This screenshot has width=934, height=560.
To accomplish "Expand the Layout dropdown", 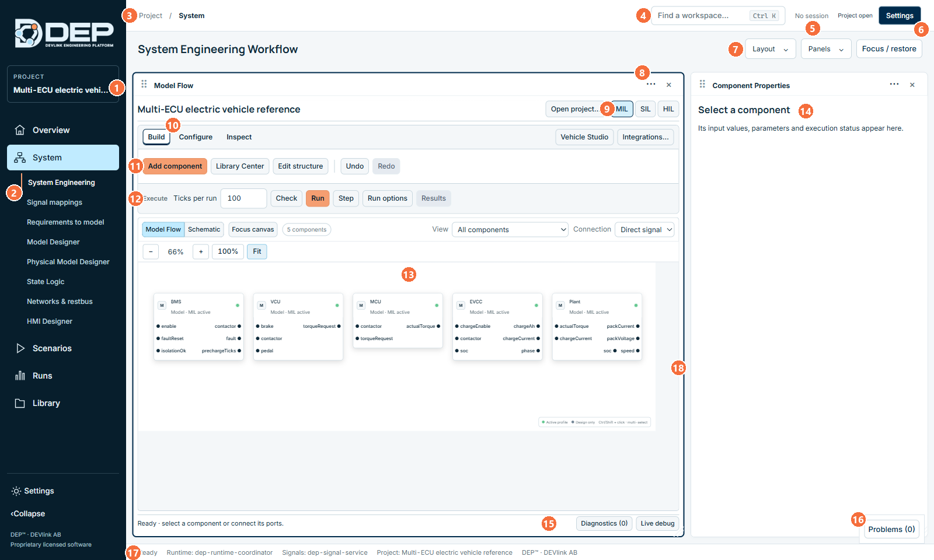I will pos(770,49).
